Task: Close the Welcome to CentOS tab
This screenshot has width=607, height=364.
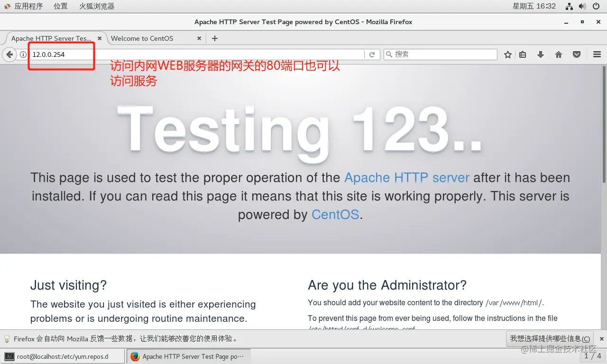Action: tap(199, 38)
